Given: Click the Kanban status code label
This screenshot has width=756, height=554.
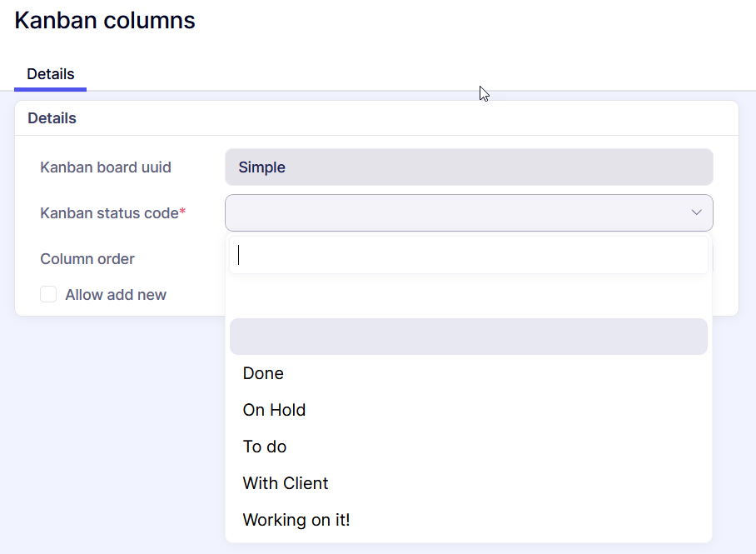Looking at the screenshot, I should click(108, 213).
